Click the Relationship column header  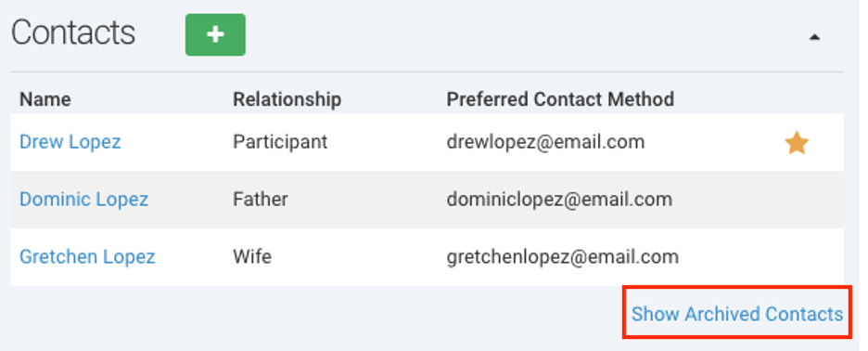pyautogui.click(x=287, y=99)
